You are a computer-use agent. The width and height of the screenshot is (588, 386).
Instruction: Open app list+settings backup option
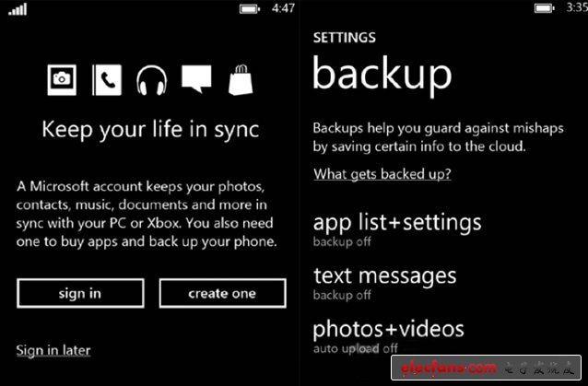(397, 229)
